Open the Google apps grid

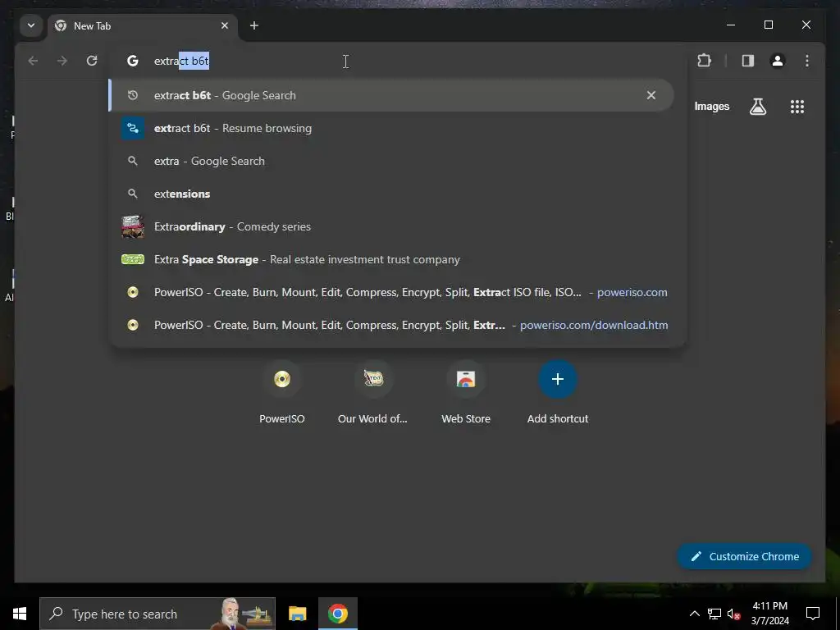tap(797, 107)
